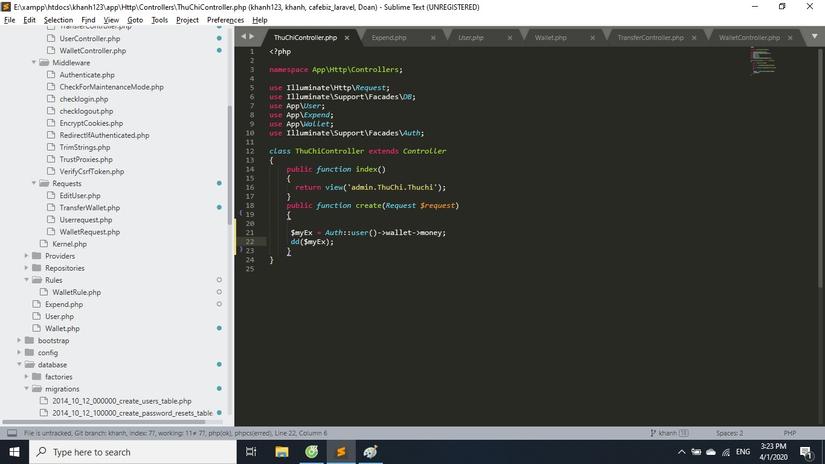
Task: Close the ThuChiController.php tab
Action: pyautogui.click(x=347, y=38)
